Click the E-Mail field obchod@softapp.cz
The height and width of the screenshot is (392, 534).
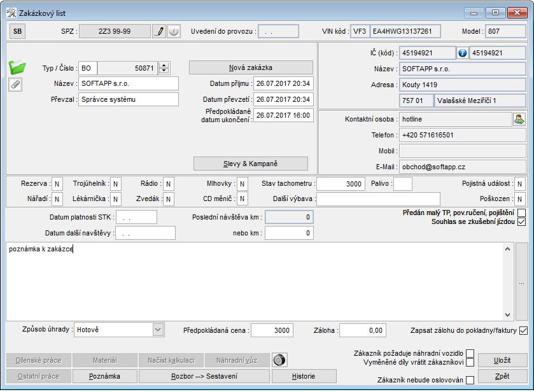click(x=463, y=167)
